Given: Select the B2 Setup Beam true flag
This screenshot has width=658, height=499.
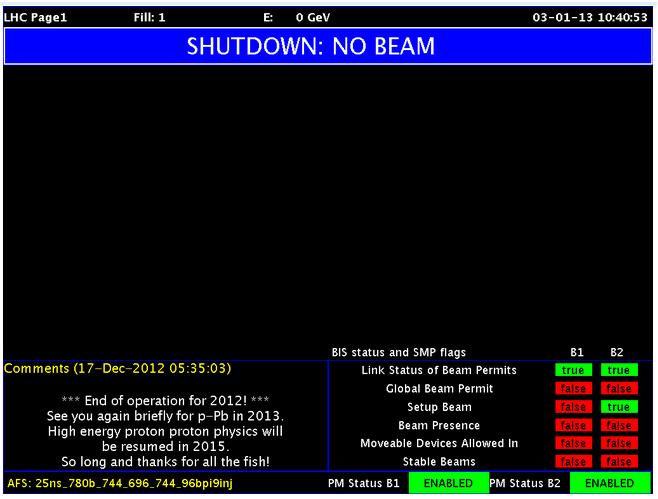Looking at the screenshot, I should [x=617, y=407].
